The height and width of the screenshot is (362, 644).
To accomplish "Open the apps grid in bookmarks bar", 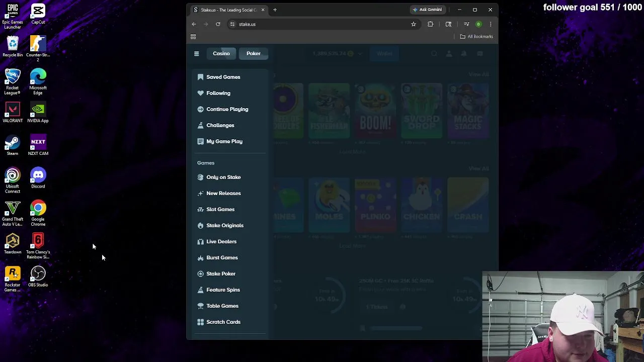I will coord(193,37).
